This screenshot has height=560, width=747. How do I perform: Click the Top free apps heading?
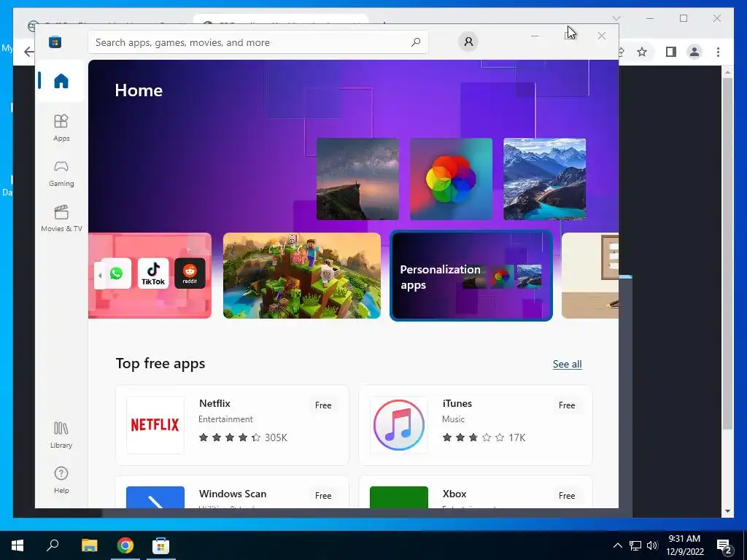point(160,363)
